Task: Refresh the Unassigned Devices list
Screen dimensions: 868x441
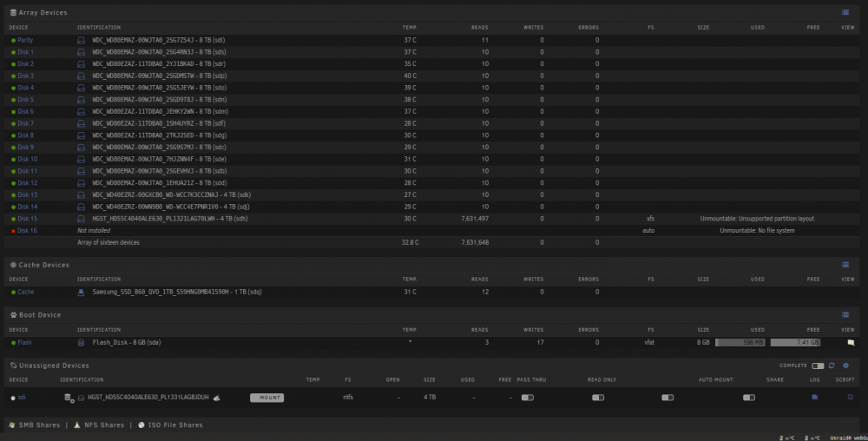Action: pyautogui.click(x=832, y=365)
